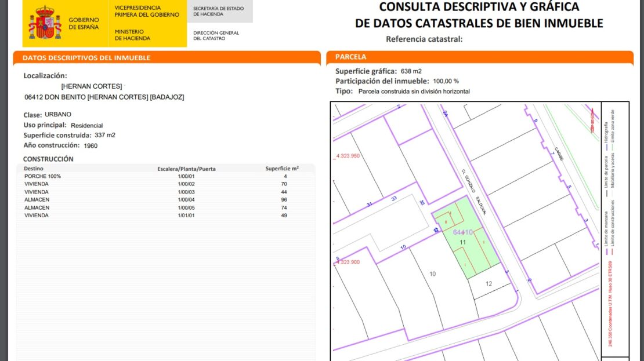Viewport: 644px width, 361px height.
Task: Click the 'Destino' column header
Action: [x=34, y=169]
